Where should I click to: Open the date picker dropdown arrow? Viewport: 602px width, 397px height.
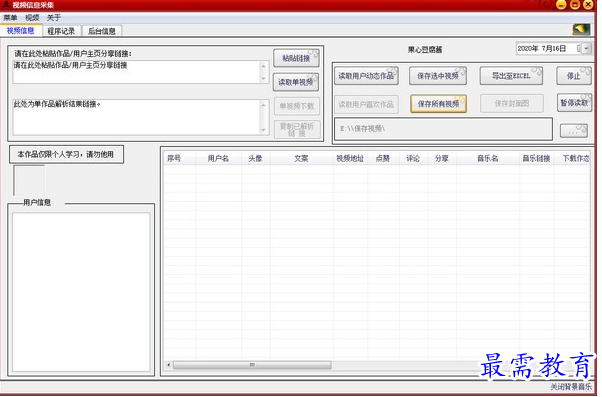(586, 48)
